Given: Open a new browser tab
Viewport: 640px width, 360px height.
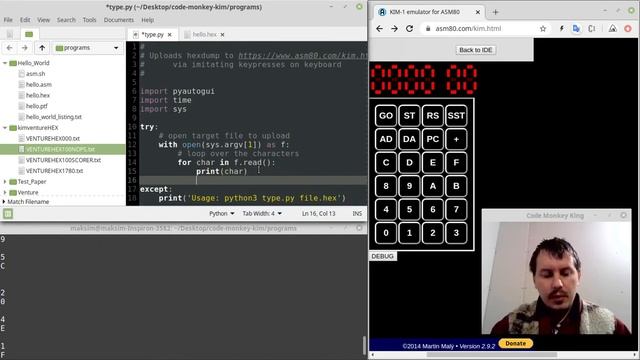Looking at the screenshot, I should point(496,12).
